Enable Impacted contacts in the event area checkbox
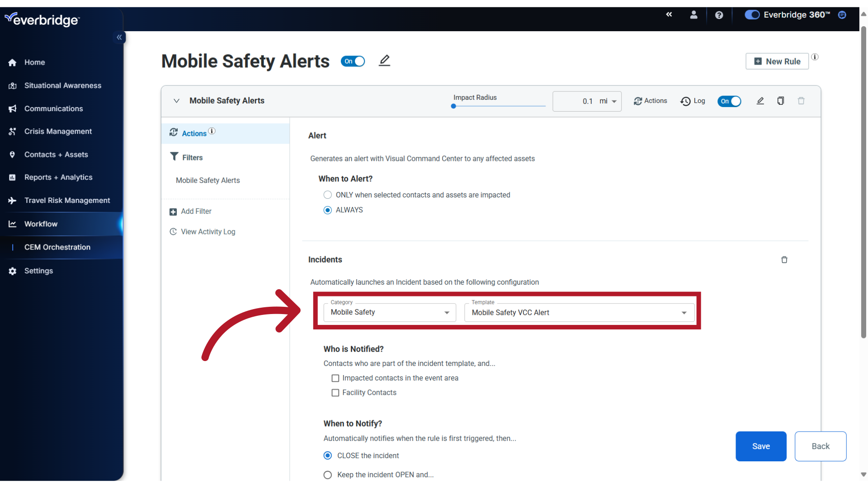Viewport: 868px width, 488px height. pos(335,378)
